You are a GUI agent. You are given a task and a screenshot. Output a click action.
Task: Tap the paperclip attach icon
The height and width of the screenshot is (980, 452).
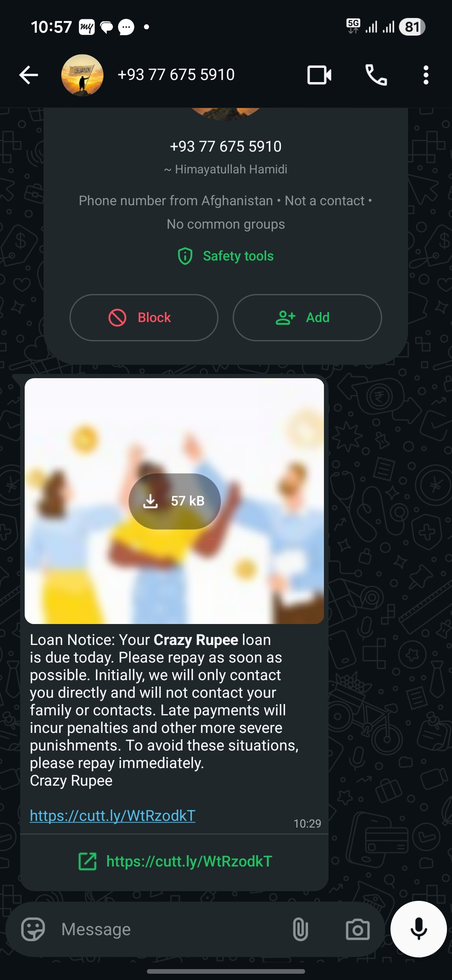300,929
